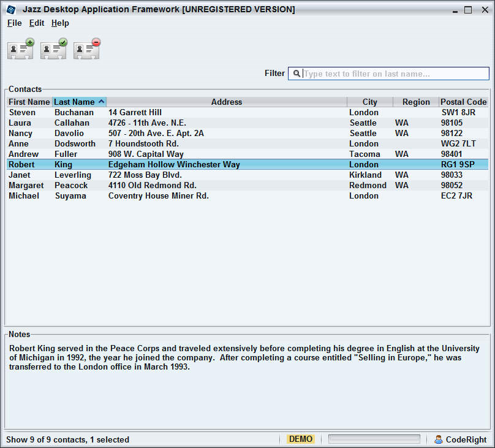Click the Notes text for Robert King
This screenshot has height=448, width=495.
(x=244, y=358)
